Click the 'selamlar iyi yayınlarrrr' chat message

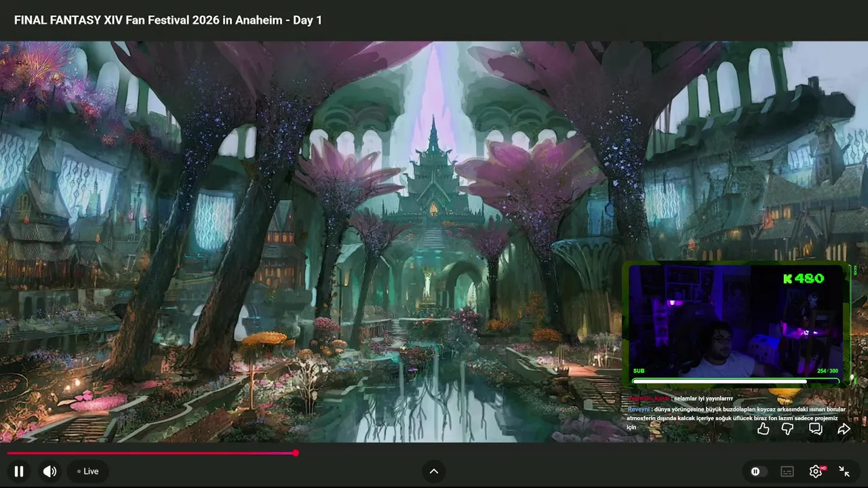click(704, 399)
